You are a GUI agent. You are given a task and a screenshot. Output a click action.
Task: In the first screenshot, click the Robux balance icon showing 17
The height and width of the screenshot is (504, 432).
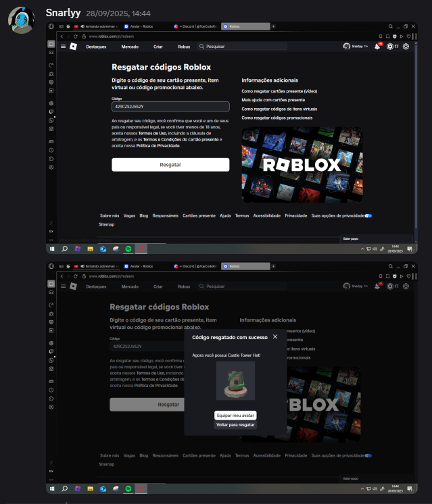390,47
